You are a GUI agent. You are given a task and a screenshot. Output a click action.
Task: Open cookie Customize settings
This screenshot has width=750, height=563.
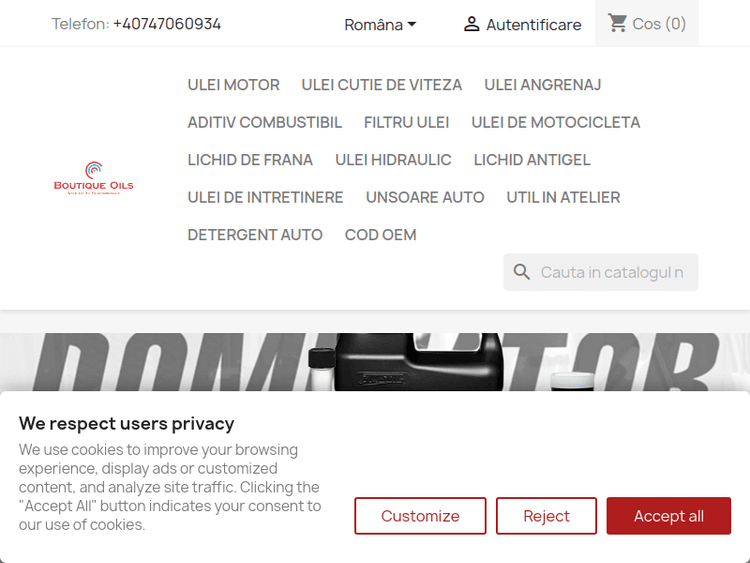[x=420, y=516]
